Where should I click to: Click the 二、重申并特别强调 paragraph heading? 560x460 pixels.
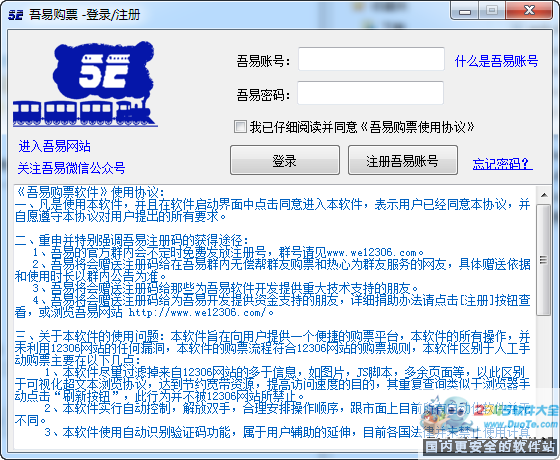click(132, 240)
